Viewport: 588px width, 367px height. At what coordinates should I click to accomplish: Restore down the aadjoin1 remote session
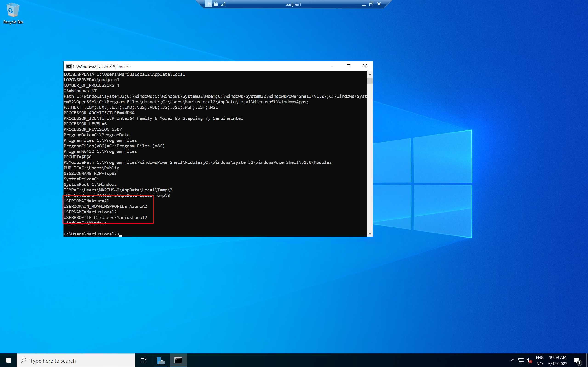tap(371, 4)
